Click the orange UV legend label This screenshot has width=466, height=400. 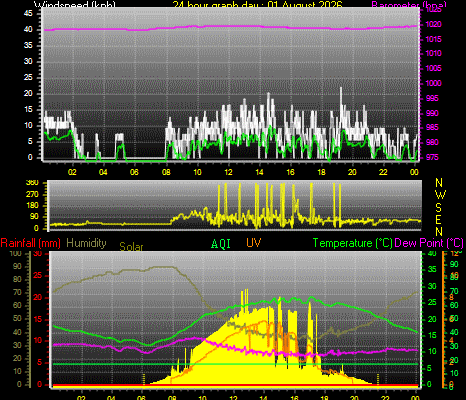click(x=254, y=243)
